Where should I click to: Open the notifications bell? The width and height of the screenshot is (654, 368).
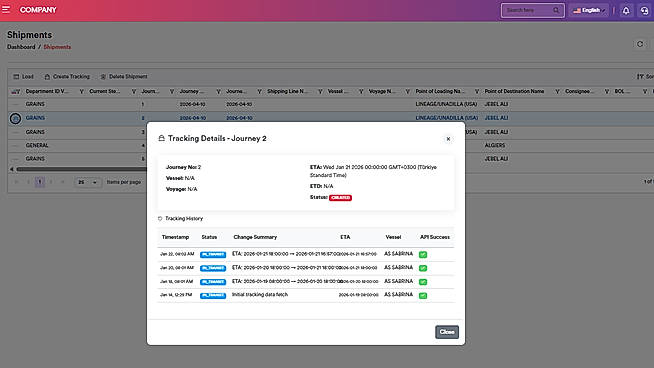coord(626,11)
